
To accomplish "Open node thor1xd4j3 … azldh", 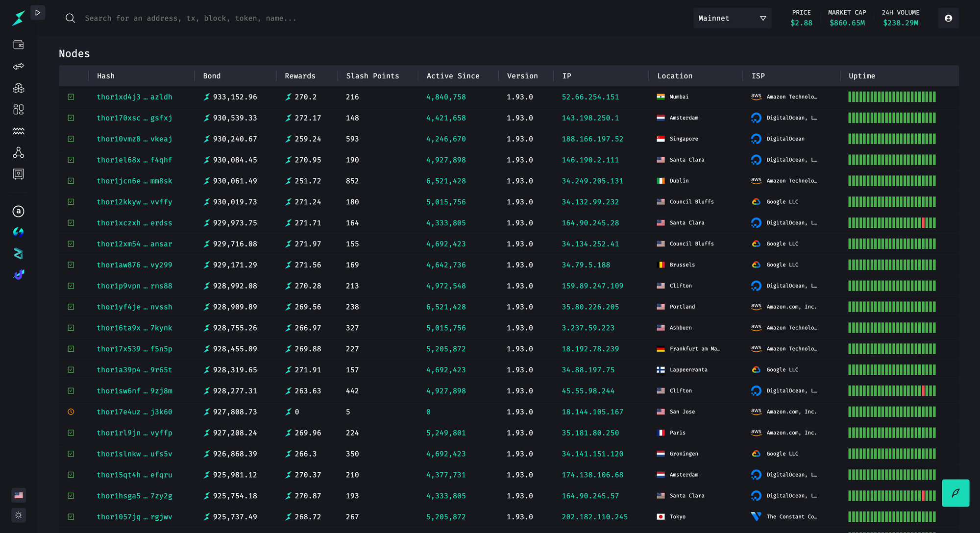I will coord(134,97).
